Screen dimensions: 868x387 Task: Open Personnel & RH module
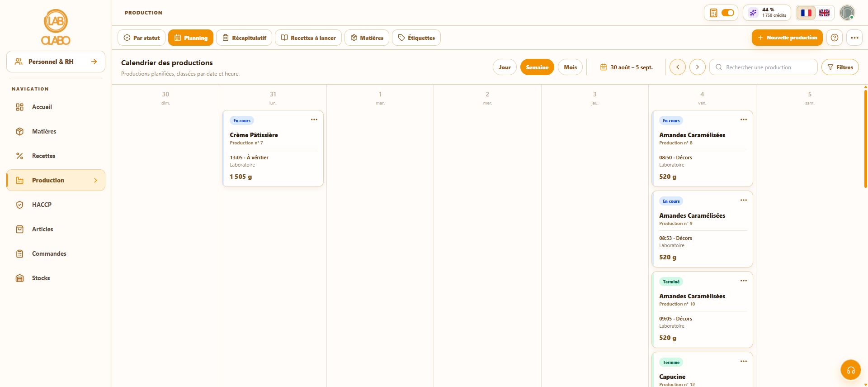(x=56, y=62)
